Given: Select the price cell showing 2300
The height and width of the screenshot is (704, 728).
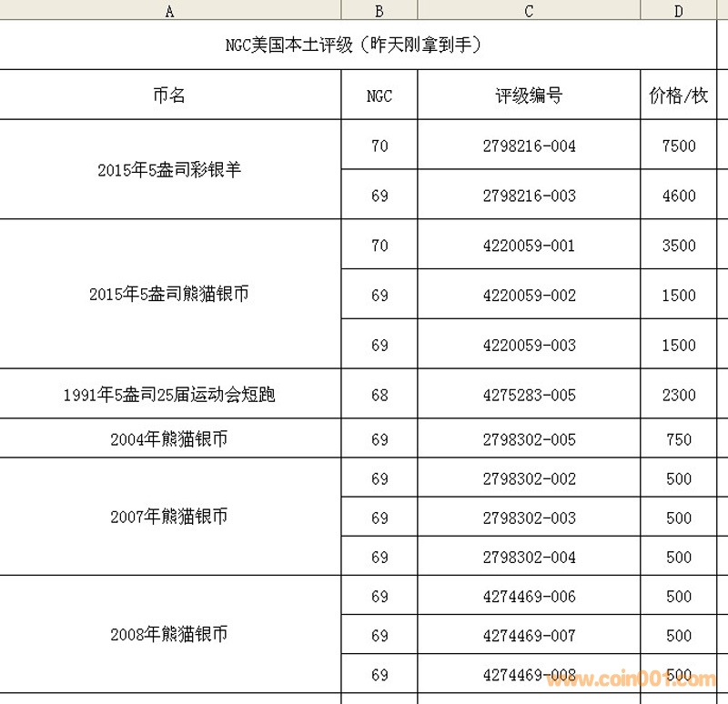Looking at the screenshot, I should coord(679,395).
